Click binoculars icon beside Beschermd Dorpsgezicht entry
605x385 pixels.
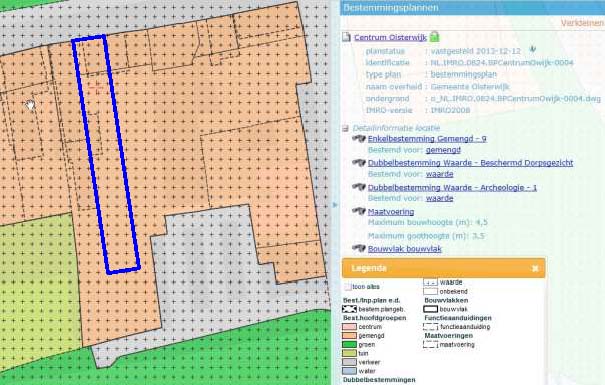(x=359, y=163)
